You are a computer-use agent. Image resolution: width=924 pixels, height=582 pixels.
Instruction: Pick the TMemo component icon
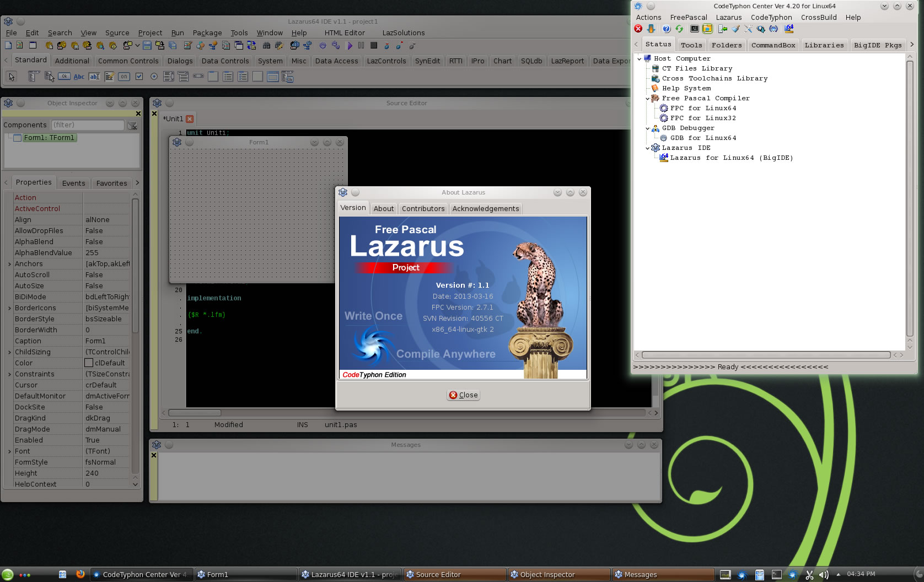click(x=109, y=77)
